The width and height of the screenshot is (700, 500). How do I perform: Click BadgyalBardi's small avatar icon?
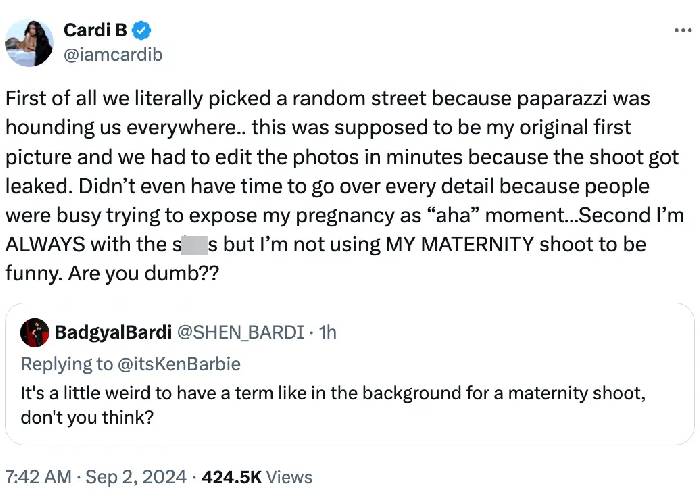coord(35,332)
